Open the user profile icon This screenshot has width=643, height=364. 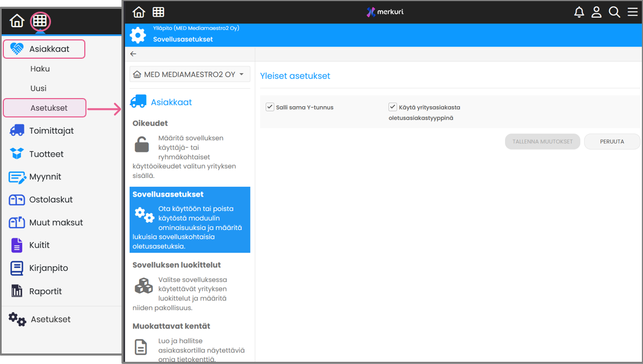596,12
